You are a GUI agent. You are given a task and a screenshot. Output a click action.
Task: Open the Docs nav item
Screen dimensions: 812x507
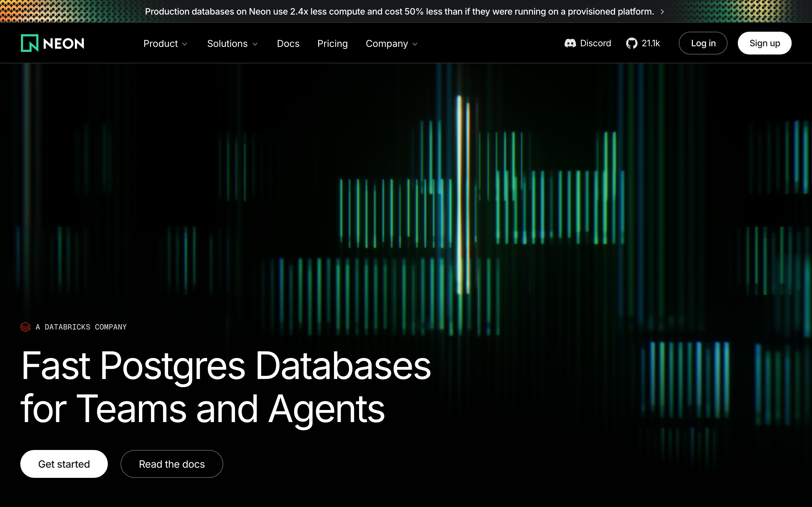tap(288, 44)
